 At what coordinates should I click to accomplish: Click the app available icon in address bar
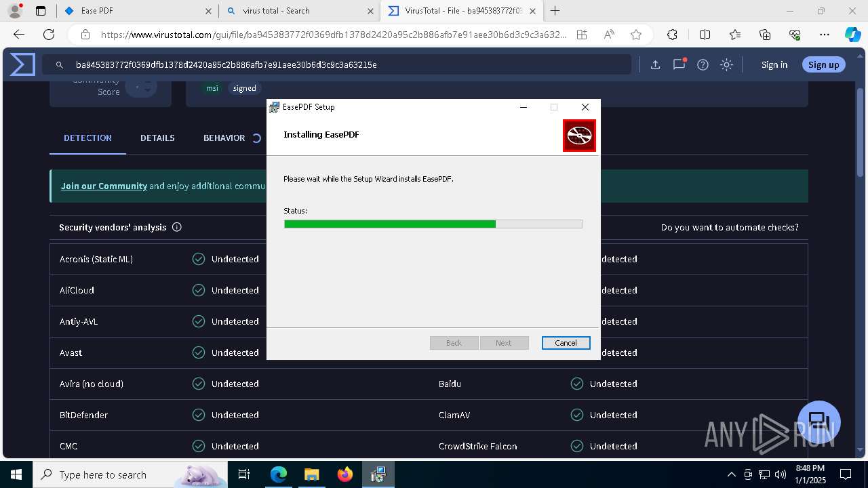[581, 35]
